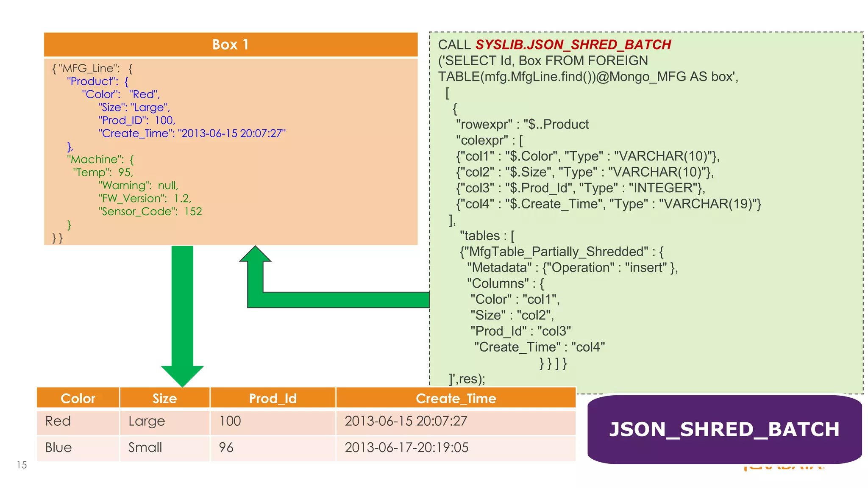The height and width of the screenshot is (488, 868).
Task: Click the ]',res); closing line
Action: [467, 379]
